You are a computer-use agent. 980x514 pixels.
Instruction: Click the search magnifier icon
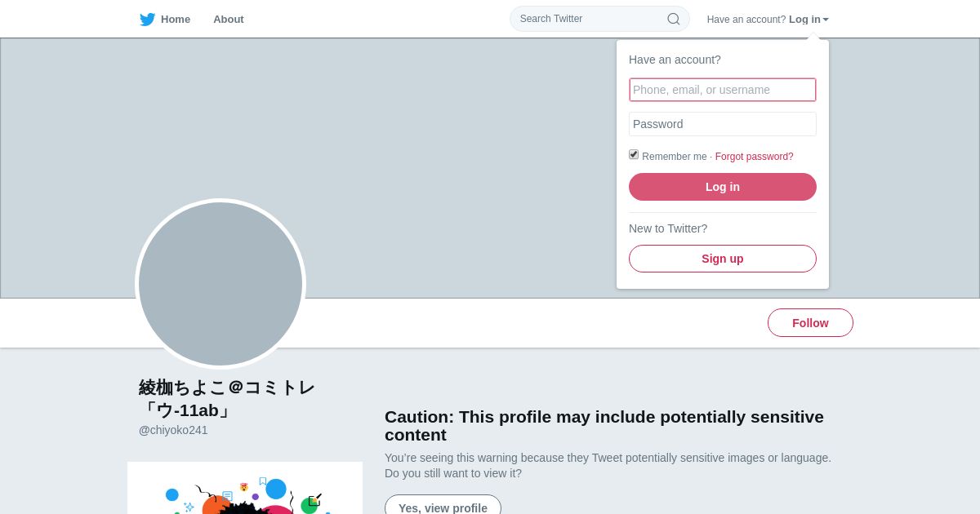pyautogui.click(x=673, y=19)
